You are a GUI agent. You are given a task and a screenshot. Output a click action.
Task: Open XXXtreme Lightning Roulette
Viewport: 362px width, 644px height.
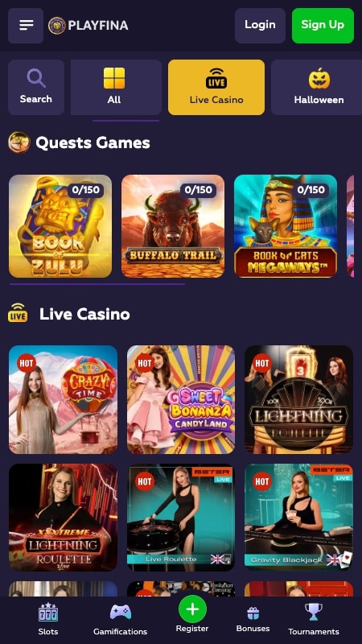[64, 518]
